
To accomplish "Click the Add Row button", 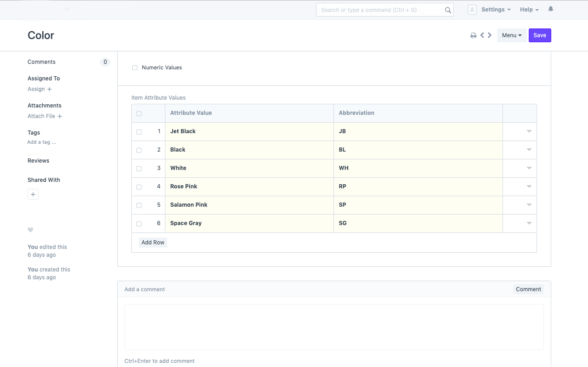I will pyautogui.click(x=153, y=243).
